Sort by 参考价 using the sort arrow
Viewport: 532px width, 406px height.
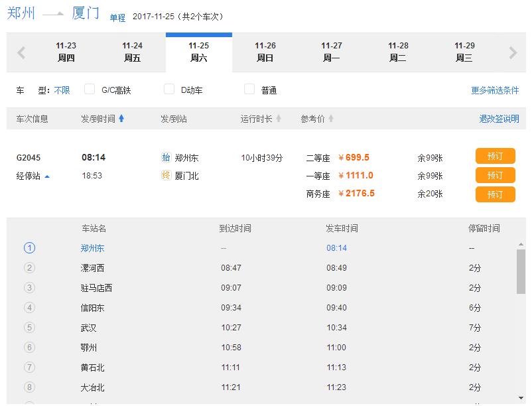[332, 119]
